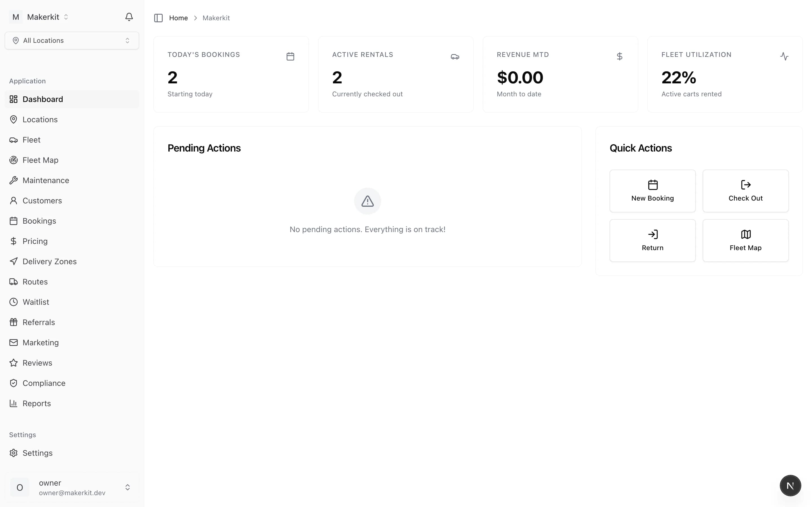The height and width of the screenshot is (507, 812).
Task: Toggle the sidebar panel collapse icon
Action: (158, 18)
